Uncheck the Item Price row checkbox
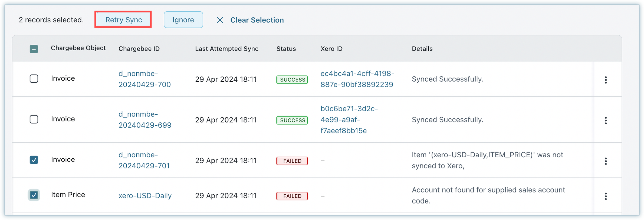644x220 pixels. pos(34,195)
